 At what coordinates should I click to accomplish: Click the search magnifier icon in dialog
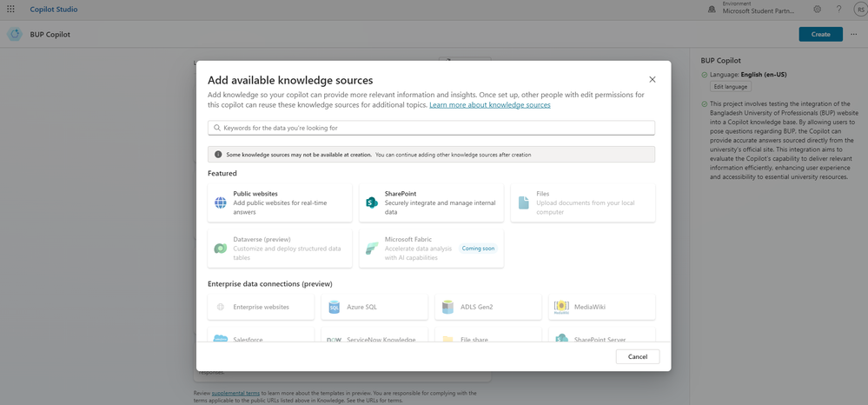[217, 128]
